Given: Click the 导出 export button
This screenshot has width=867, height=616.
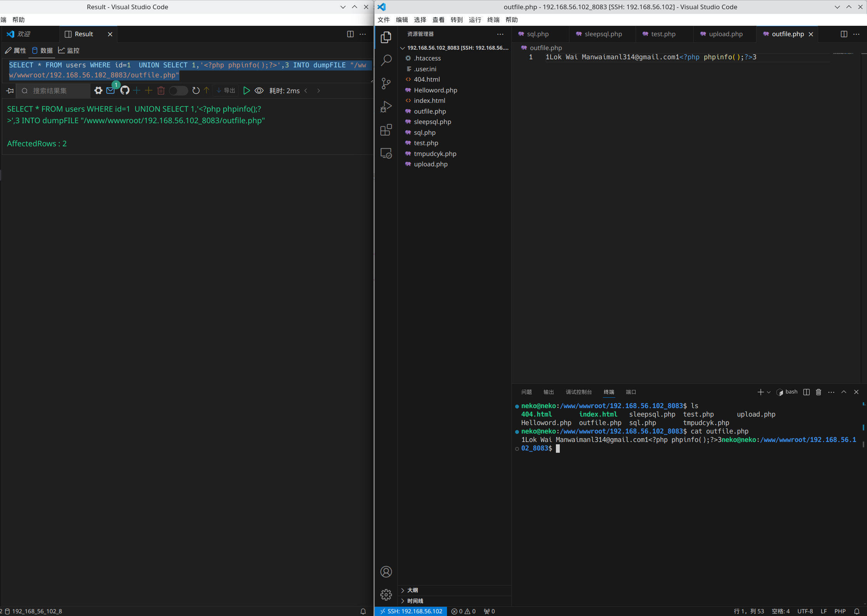Looking at the screenshot, I should click(226, 90).
